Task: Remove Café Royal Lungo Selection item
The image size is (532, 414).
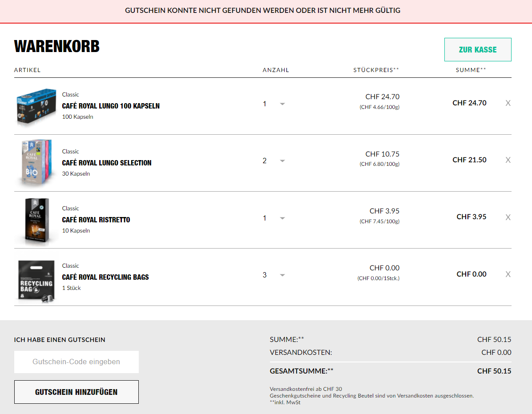Action: tap(508, 160)
